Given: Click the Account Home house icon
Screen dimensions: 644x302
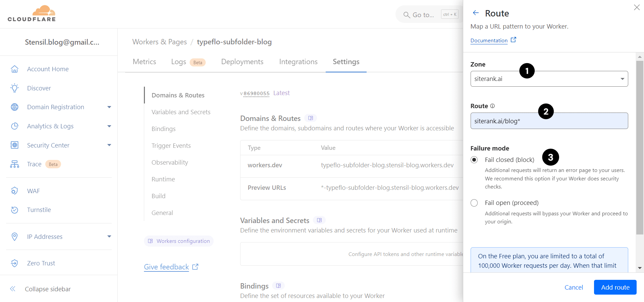Looking at the screenshot, I should coord(14,69).
